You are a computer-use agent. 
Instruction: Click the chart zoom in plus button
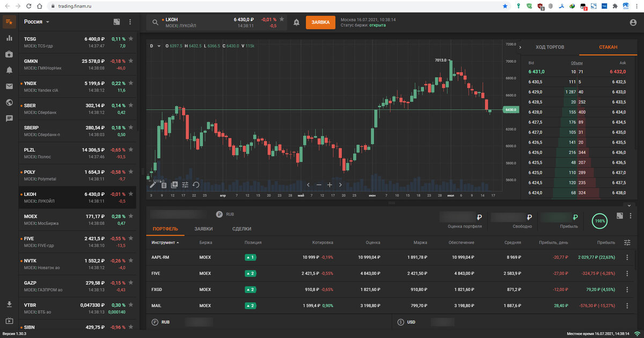point(330,184)
